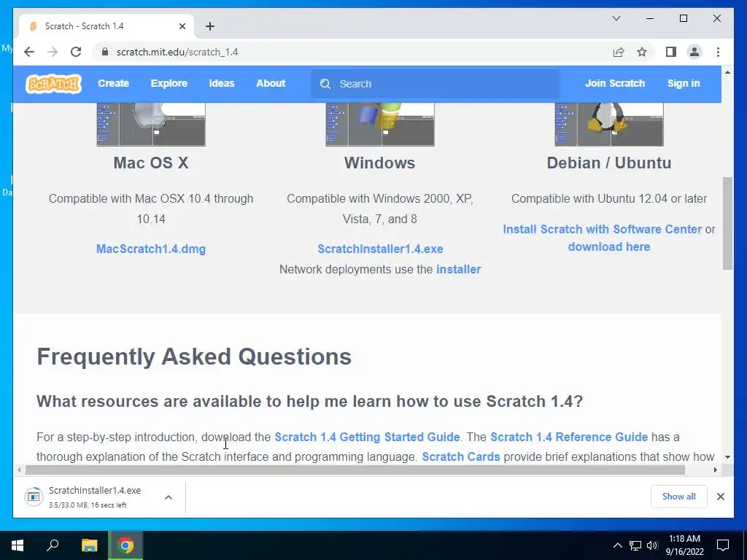Open the Create menu item

113,83
